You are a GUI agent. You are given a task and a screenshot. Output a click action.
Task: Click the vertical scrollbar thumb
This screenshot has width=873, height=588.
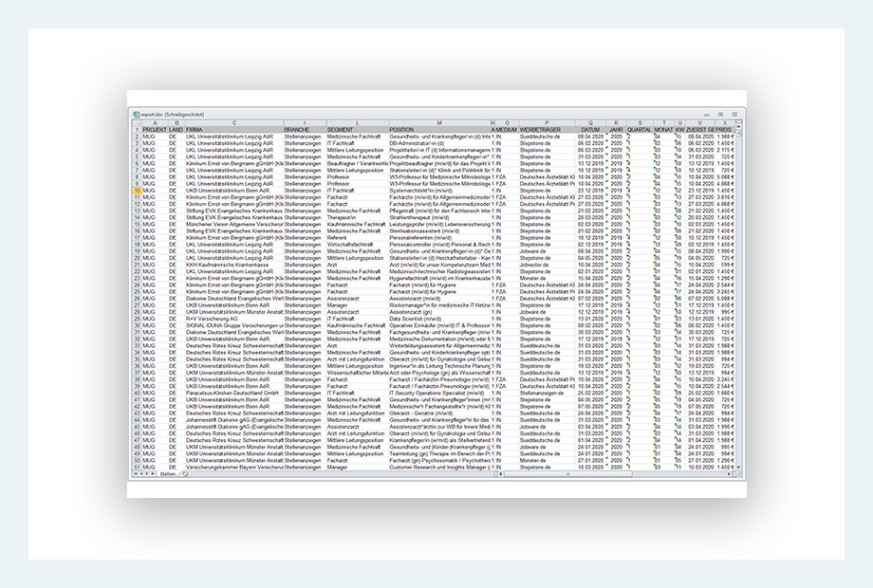point(739,134)
